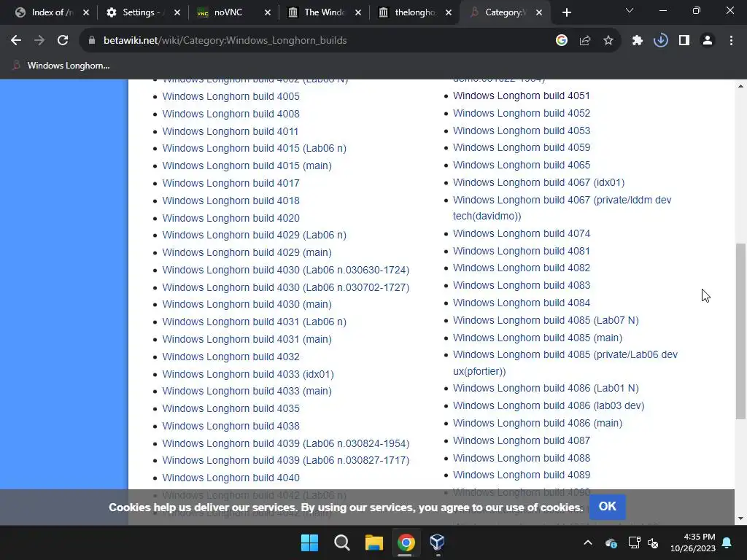The image size is (747, 560).
Task: Open File Explorer from taskbar
Action: (374, 542)
